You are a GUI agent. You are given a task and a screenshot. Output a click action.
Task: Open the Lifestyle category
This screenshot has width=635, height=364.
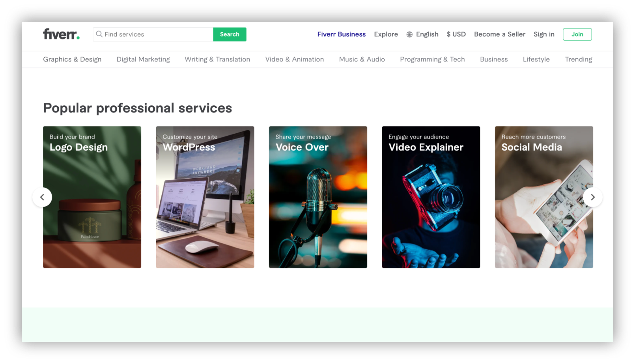click(x=536, y=59)
